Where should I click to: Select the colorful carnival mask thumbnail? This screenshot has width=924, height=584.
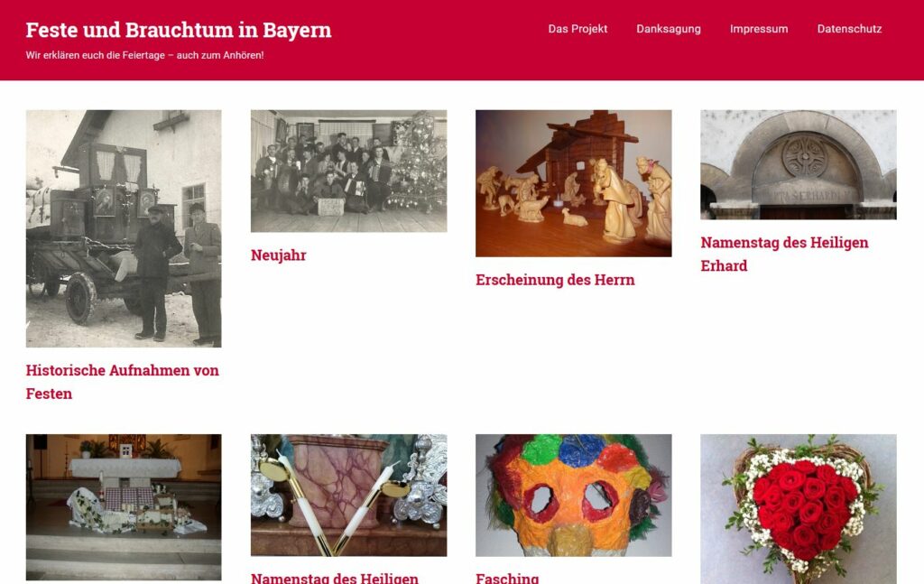click(573, 496)
